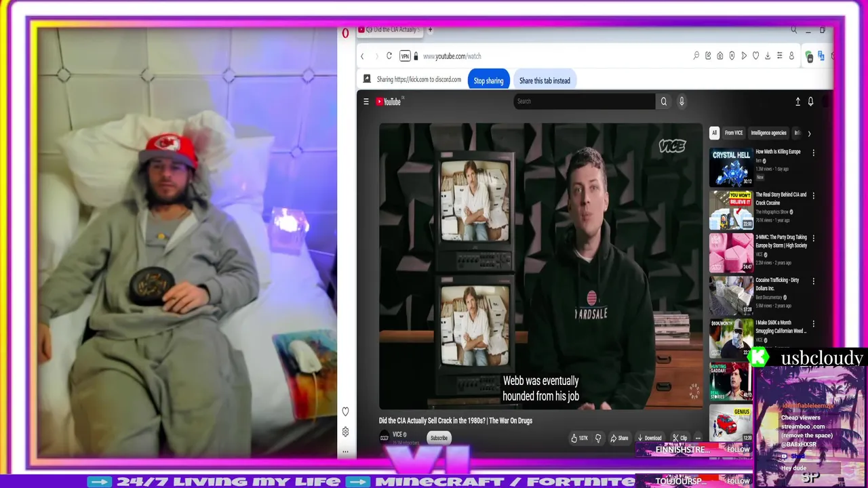
Task: Open YouTube notifications bell
Action: coord(810,102)
